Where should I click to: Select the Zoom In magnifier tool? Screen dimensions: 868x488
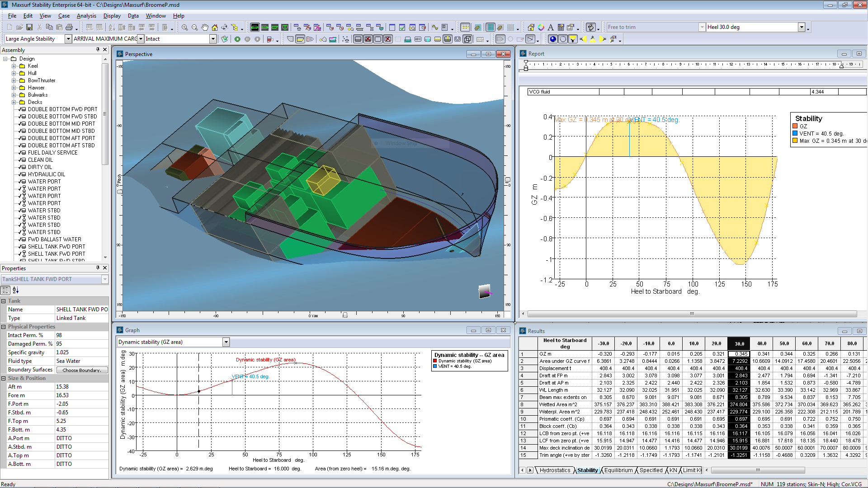point(184,28)
